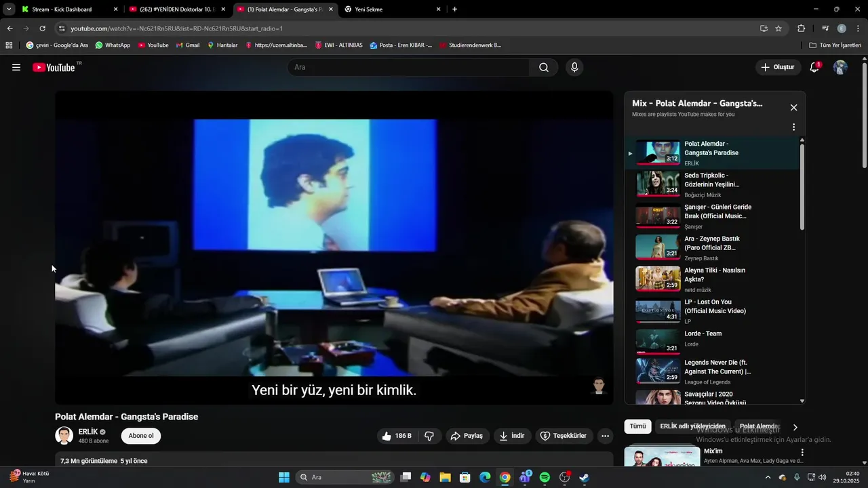Open ERLİK channel name link
This screenshot has height=488, width=868.
tap(88, 432)
